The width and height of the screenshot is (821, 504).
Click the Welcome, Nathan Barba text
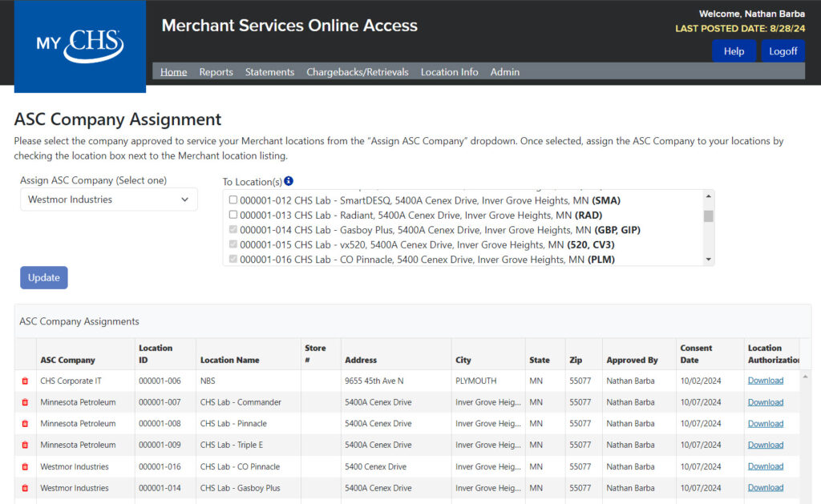751,14
